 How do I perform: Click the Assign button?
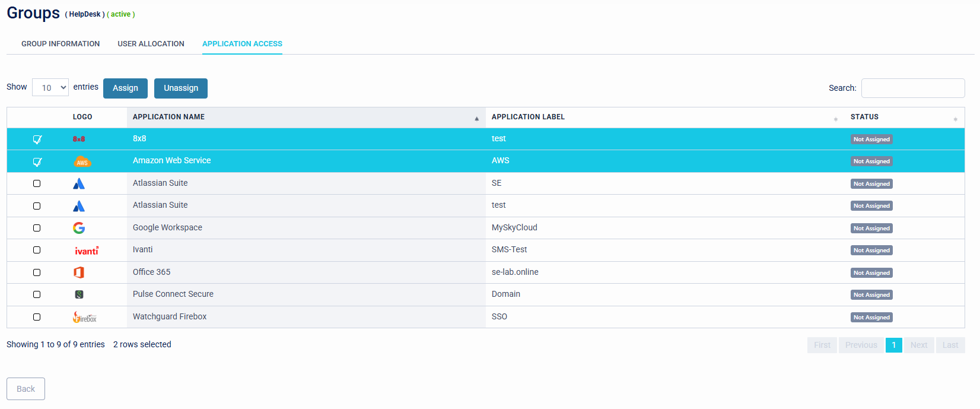[x=125, y=88]
